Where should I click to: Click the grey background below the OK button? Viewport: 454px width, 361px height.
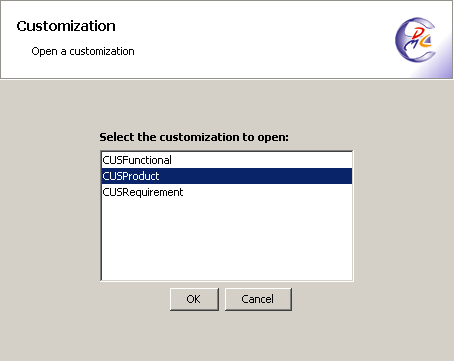click(194, 335)
